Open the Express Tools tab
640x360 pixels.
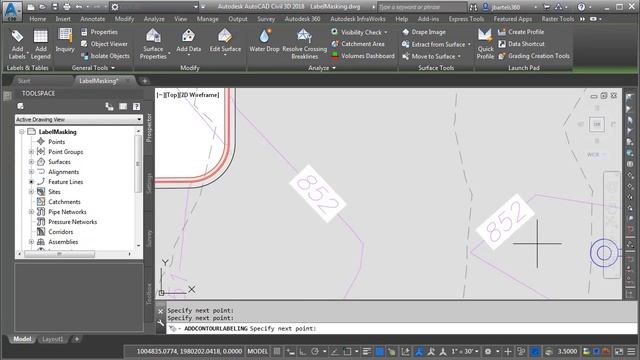pos(466,19)
